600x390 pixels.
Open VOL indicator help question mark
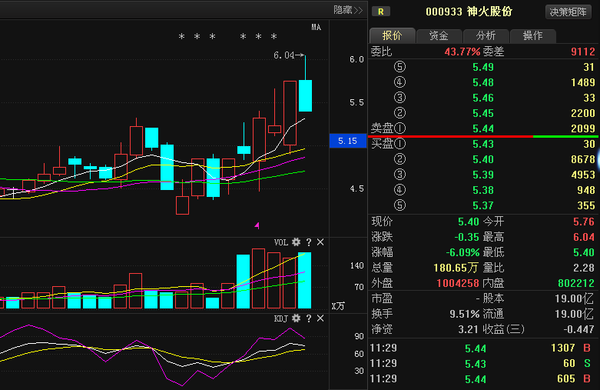pyautogui.click(x=308, y=242)
